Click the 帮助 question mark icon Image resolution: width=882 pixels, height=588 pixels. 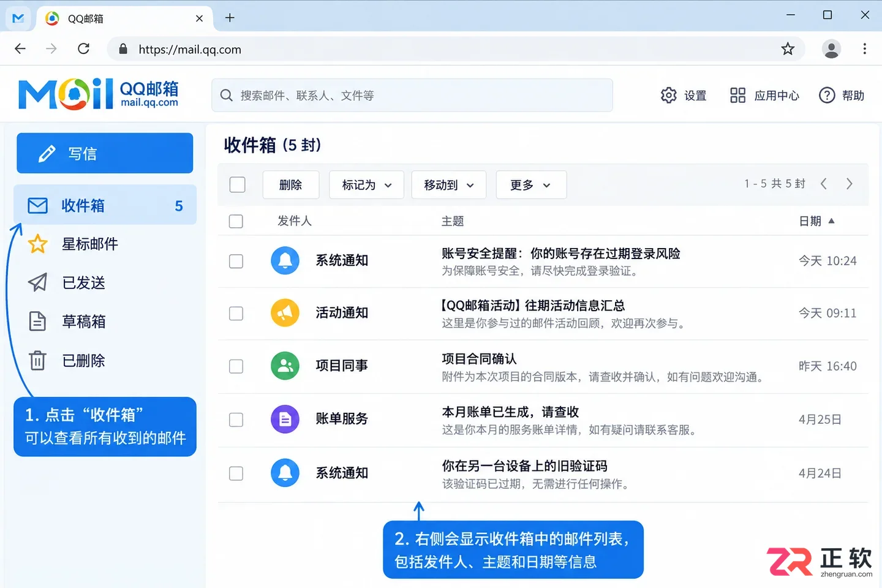(827, 96)
